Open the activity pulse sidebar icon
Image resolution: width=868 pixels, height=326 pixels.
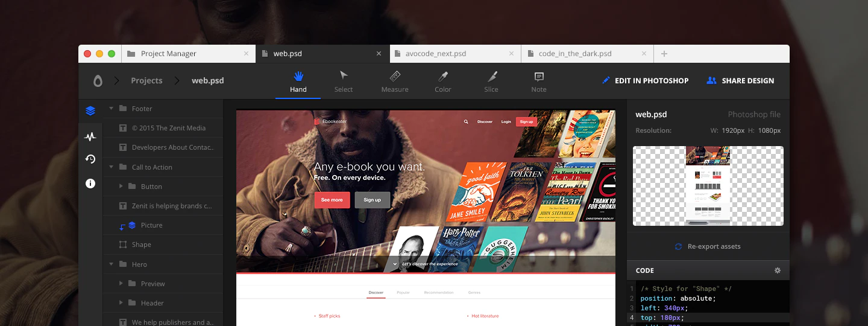coord(90,137)
